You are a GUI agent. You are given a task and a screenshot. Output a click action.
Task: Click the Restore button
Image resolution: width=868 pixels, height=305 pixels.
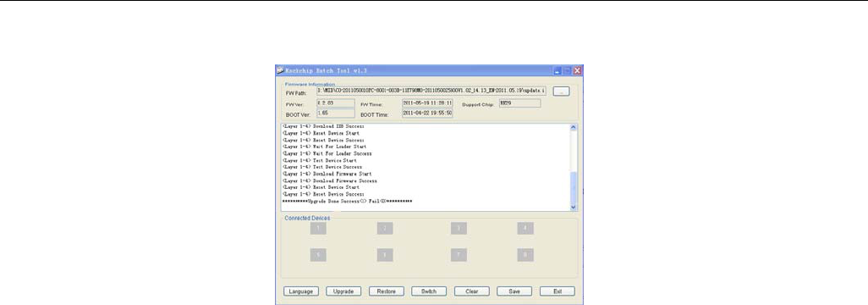[x=387, y=291]
